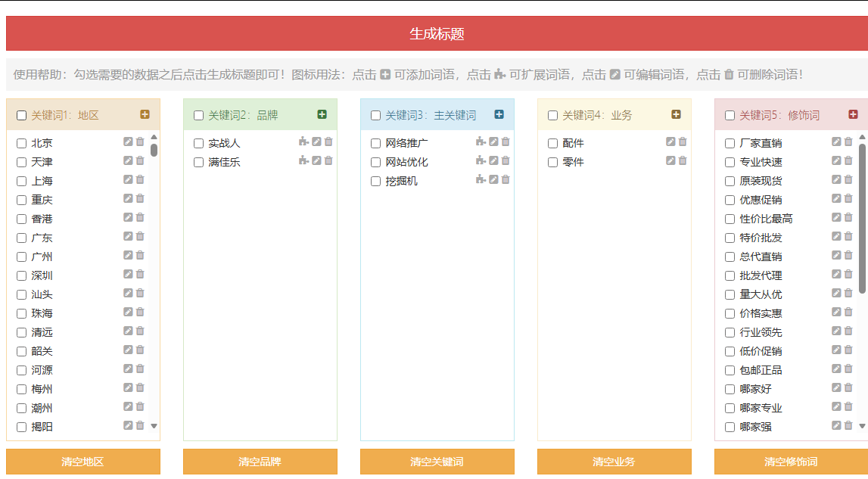Viewport: 868px width, 479px height.
Task: Delete 满佳乐 using its trash icon
Action: tap(328, 160)
